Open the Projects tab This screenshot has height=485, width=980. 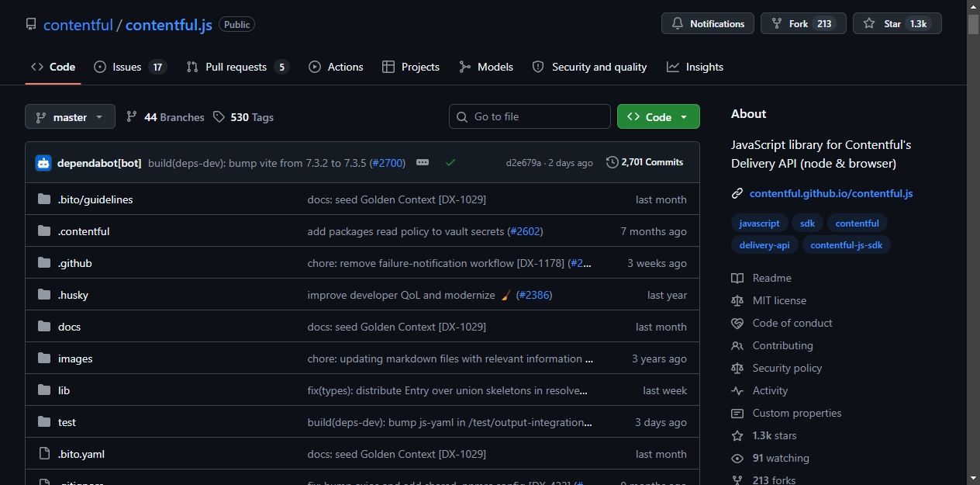click(411, 67)
